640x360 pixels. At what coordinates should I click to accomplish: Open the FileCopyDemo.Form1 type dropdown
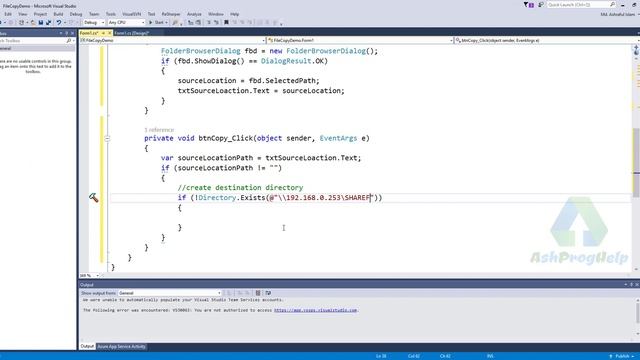pyautogui.click(x=360, y=40)
